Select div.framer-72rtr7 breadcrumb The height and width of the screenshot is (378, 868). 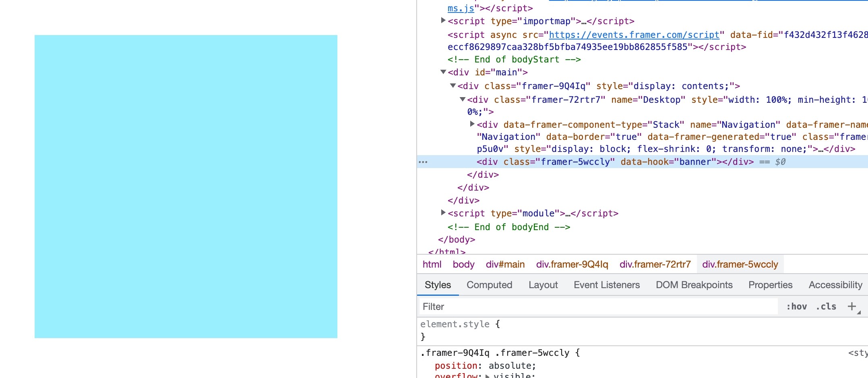pos(655,264)
